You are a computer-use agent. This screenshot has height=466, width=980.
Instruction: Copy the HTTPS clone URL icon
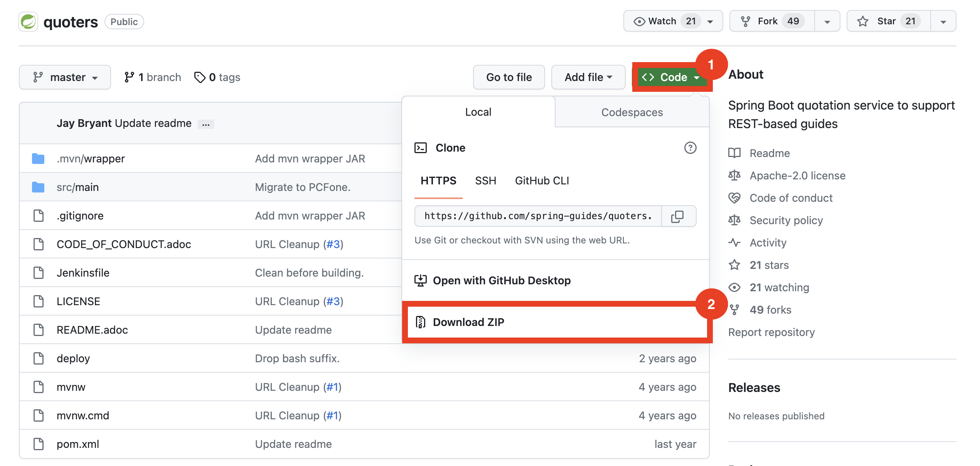(677, 216)
